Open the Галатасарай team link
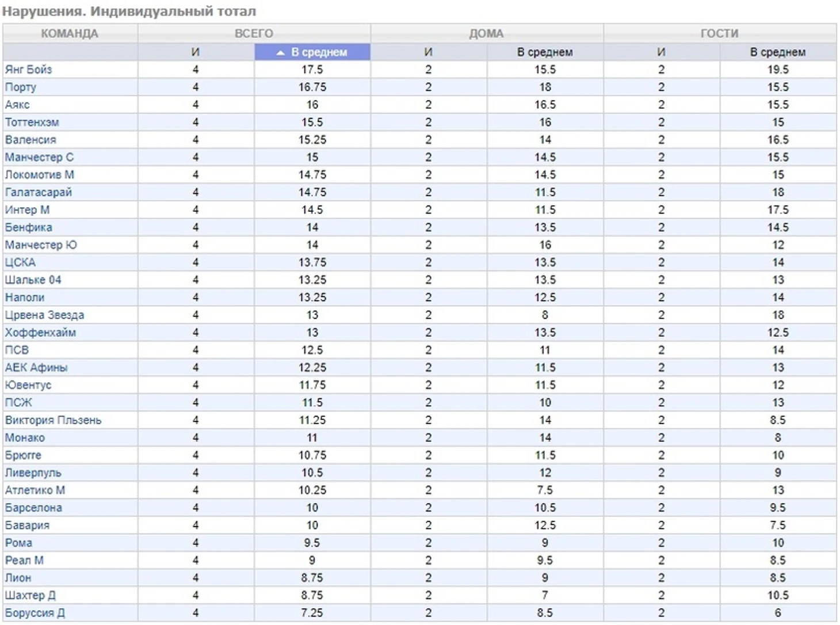 39,192
